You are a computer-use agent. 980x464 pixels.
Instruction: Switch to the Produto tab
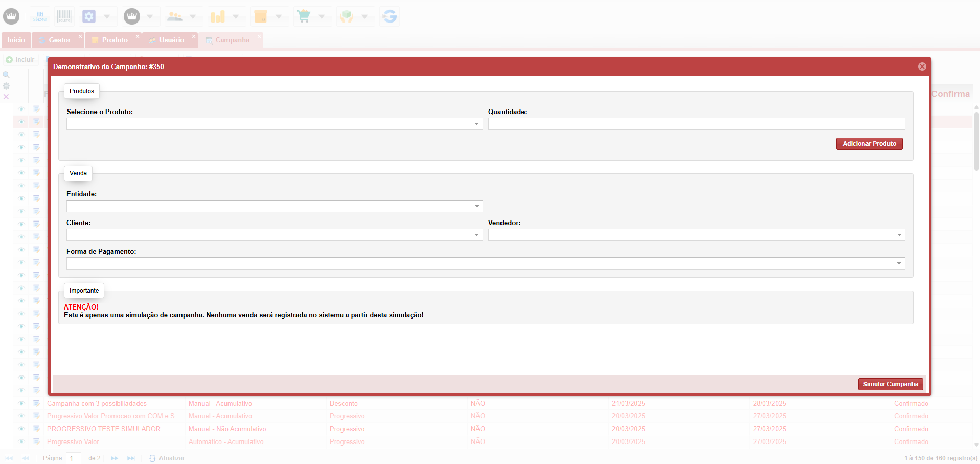tap(115, 40)
